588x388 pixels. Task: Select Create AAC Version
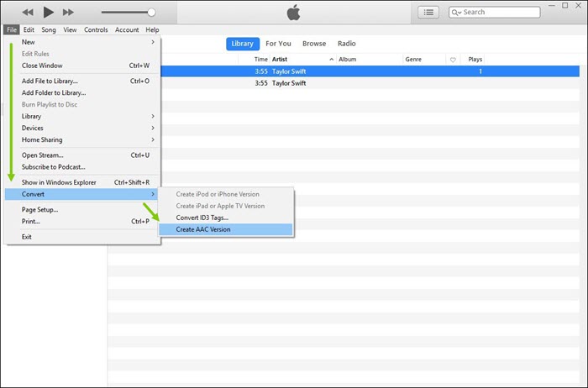[226, 229]
